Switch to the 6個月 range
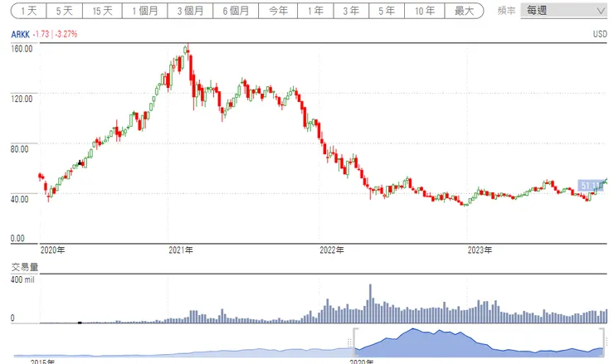Viewport: 614px width, 364px height. pos(236,11)
